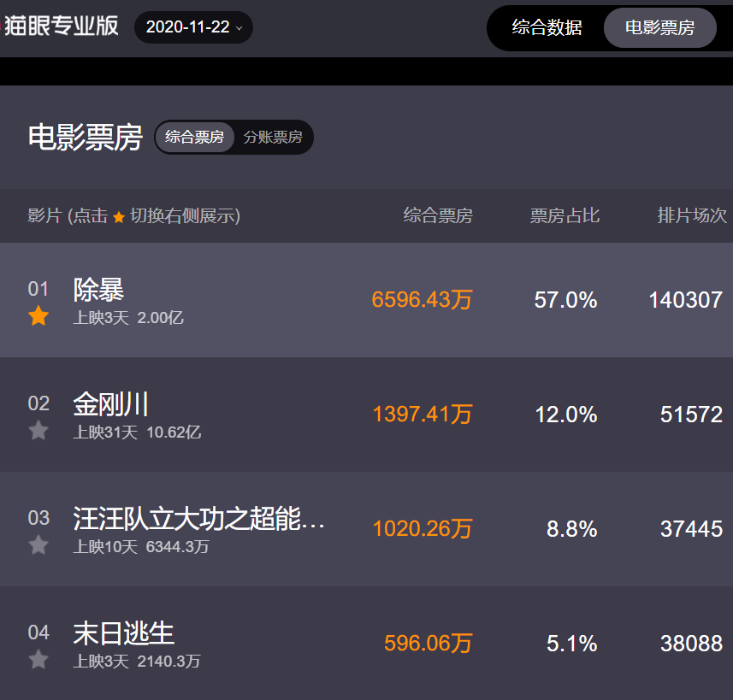Click the 票房占比 column header
The width and height of the screenshot is (733, 700).
(565, 216)
